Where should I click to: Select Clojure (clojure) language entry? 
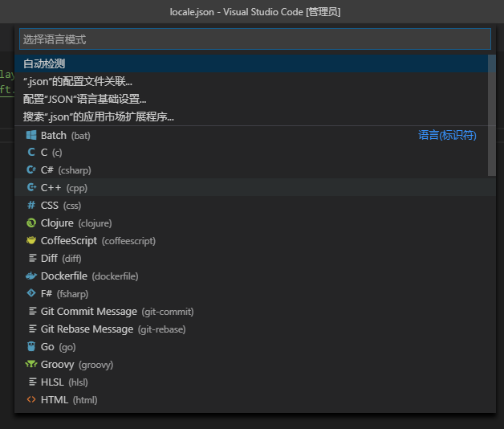pyautogui.click(x=255, y=223)
